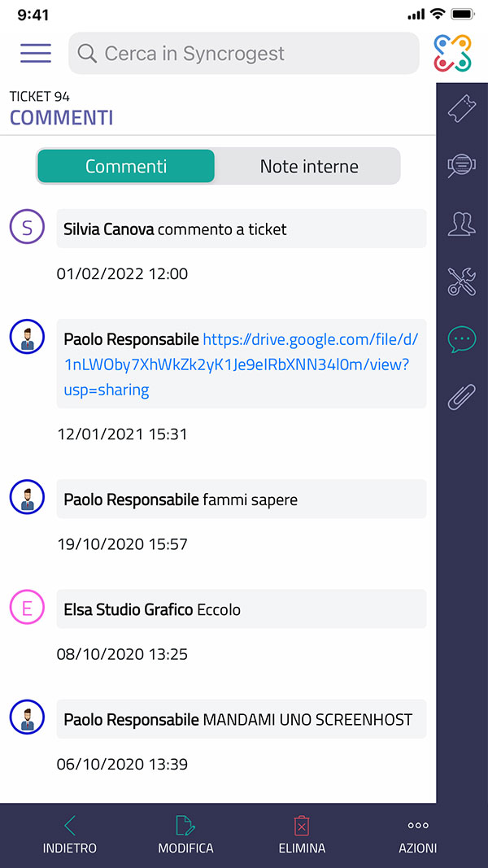Image resolution: width=488 pixels, height=868 pixels.
Task: Select the "MANDAMI UNO SCREENHOST" comment
Action: [x=241, y=719]
